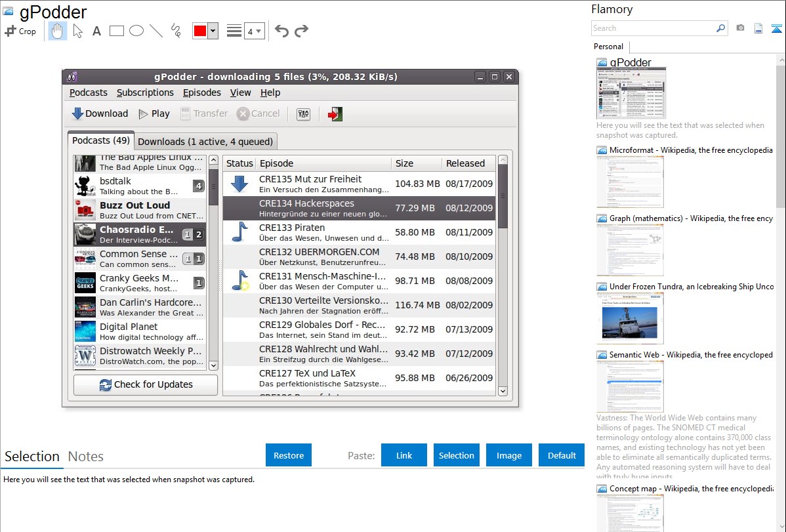Image resolution: width=786 pixels, height=532 pixels.
Task: Click the podcast list scroll up arrow
Action: click(213, 160)
